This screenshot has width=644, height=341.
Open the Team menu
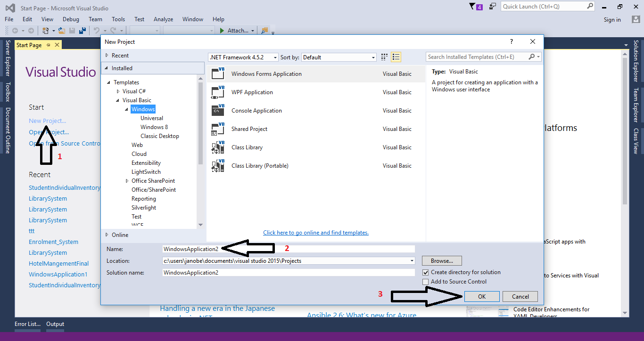tap(95, 19)
